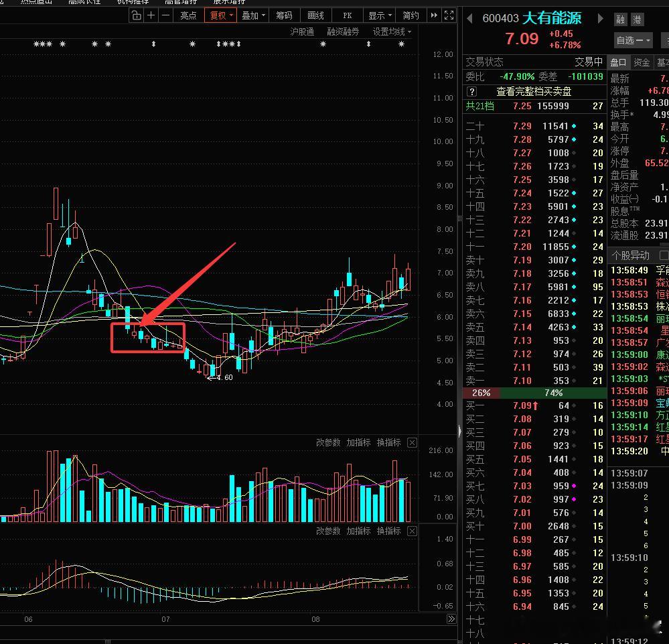669x644 pixels.
Task: Tick the checkbox beside 个股异动
Action: [664, 255]
